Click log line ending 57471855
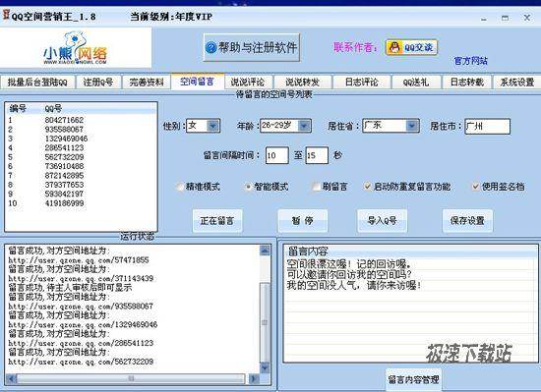 (x=79, y=260)
